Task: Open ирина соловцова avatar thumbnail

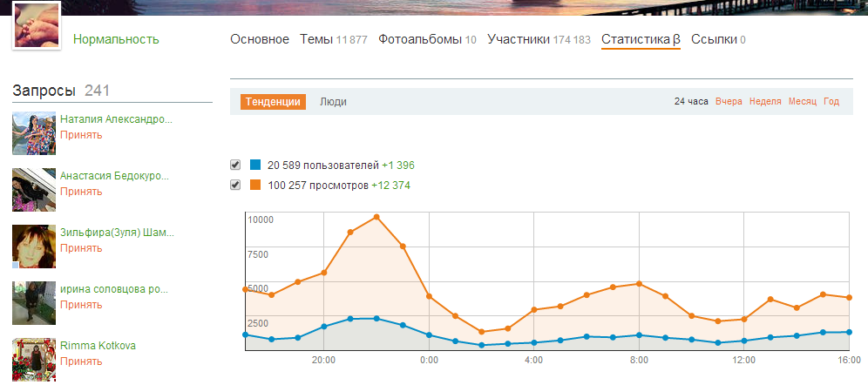Action: click(x=34, y=303)
